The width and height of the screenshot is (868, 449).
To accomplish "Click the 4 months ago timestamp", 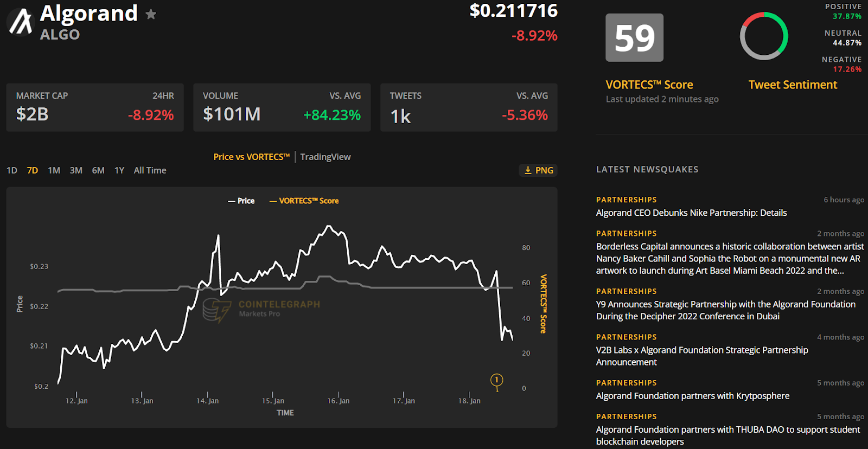I will [840, 337].
